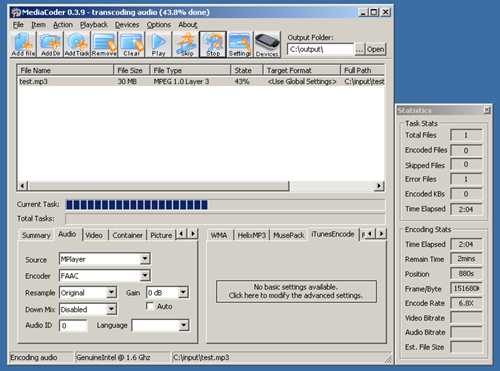Click the Remove toolbar icon
This screenshot has width=500, height=371.
[x=104, y=45]
